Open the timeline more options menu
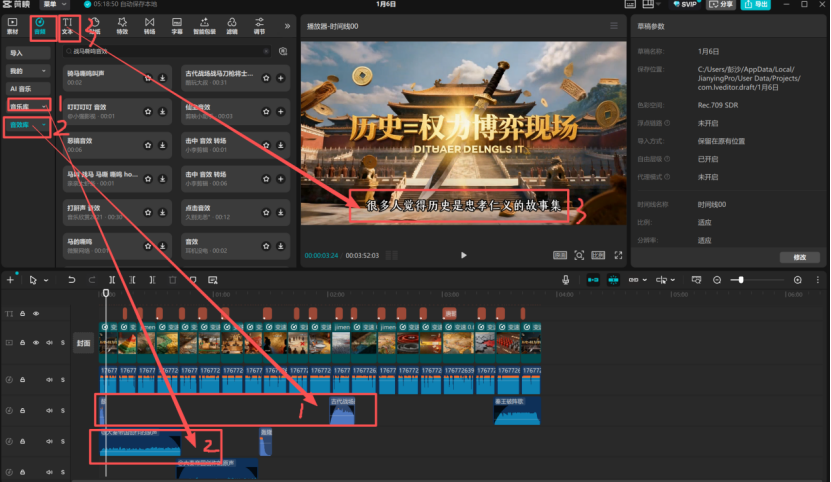Image resolution: width=831 pixels, height=482 pixels. [818, 280]
